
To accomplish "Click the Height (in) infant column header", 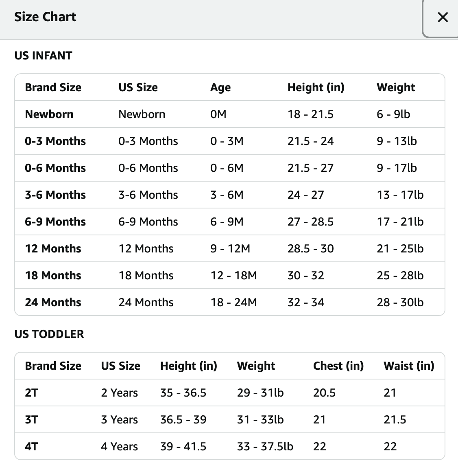I will (x=316, y=87).
